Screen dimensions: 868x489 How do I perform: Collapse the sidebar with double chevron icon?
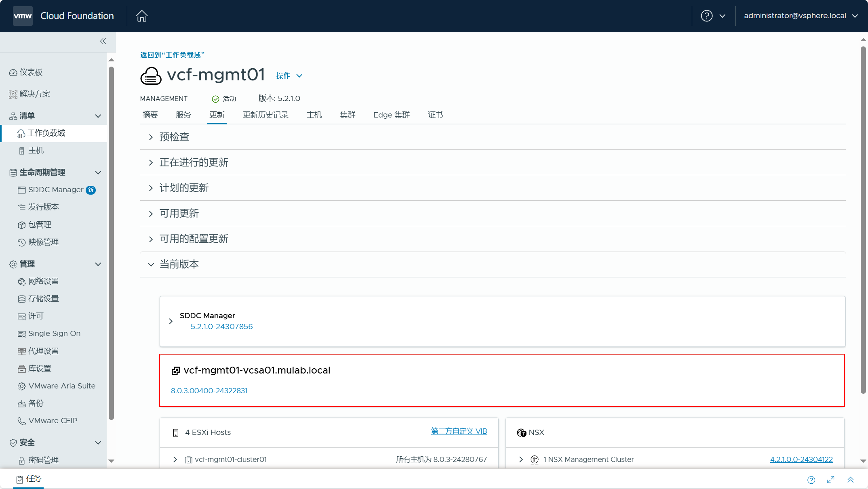click(103, 41)
